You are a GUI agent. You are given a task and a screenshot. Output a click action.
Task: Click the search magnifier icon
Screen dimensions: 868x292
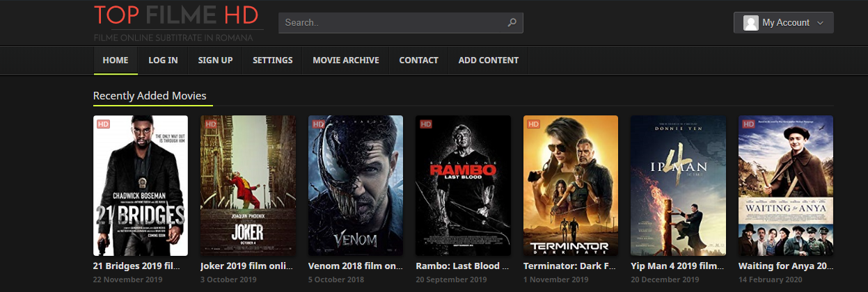coord(512,23)
